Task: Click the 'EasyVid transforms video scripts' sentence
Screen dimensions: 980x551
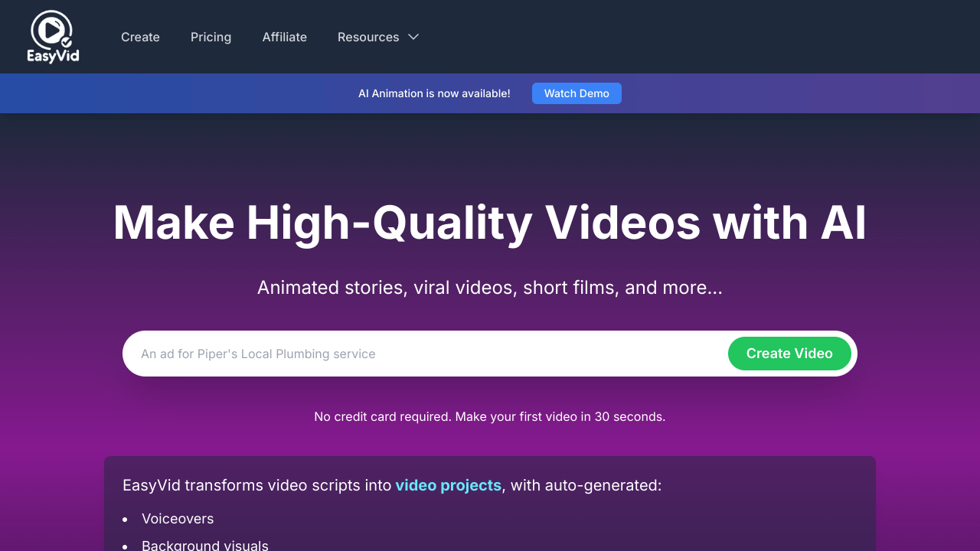Action: pyautogui.click(x=257, y=485)
